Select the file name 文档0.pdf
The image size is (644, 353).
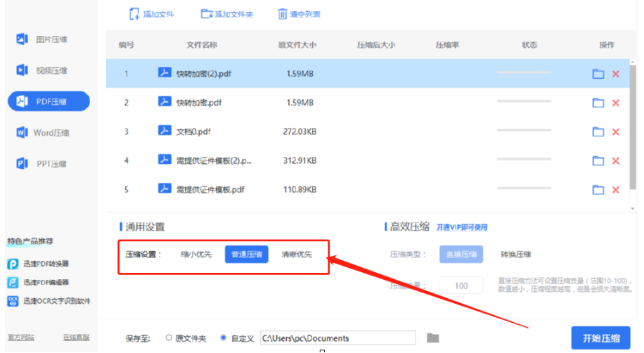coord(193,132)
